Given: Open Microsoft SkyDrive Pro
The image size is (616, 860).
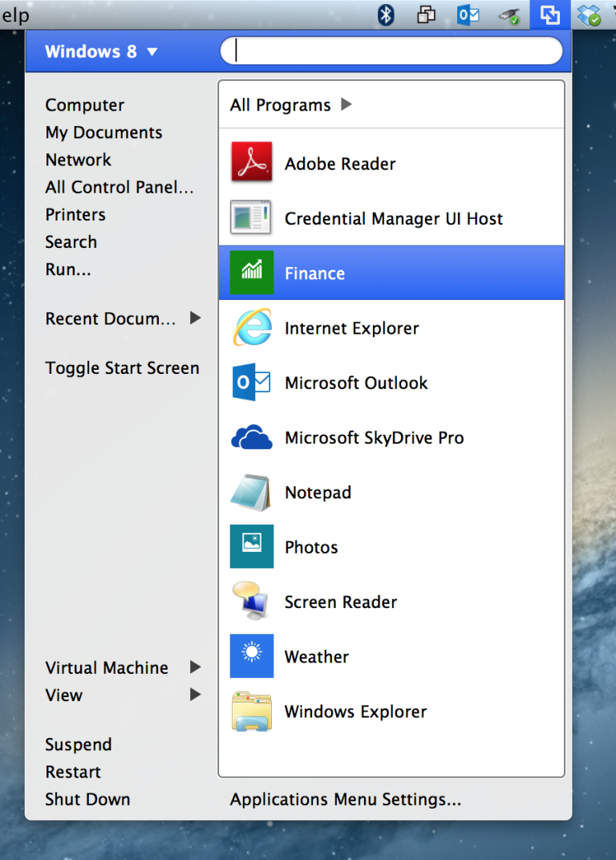Looking at the screenshot, I should (373, 438).
